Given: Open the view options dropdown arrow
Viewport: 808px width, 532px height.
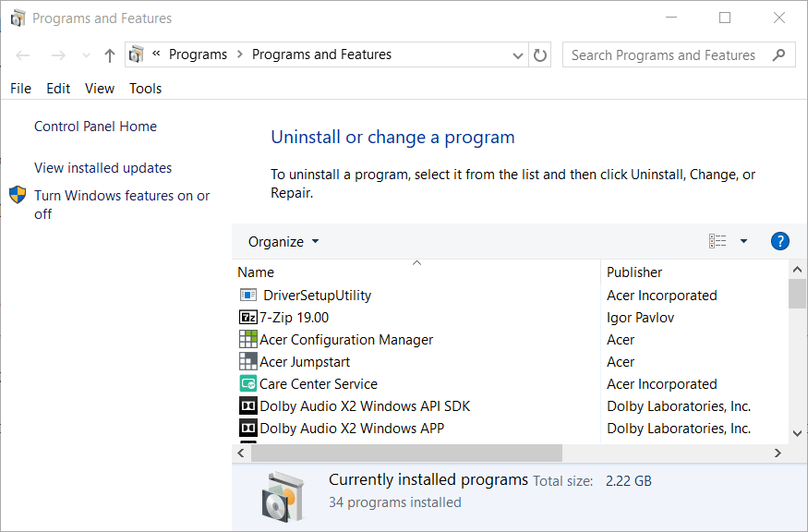Looking at the screenshot, I should pos(743,241).
